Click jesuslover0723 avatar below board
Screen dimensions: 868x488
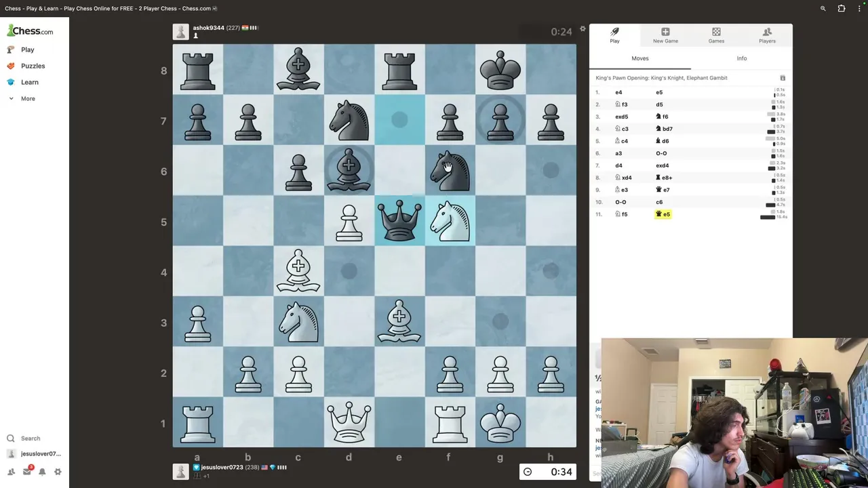point(180,472)
